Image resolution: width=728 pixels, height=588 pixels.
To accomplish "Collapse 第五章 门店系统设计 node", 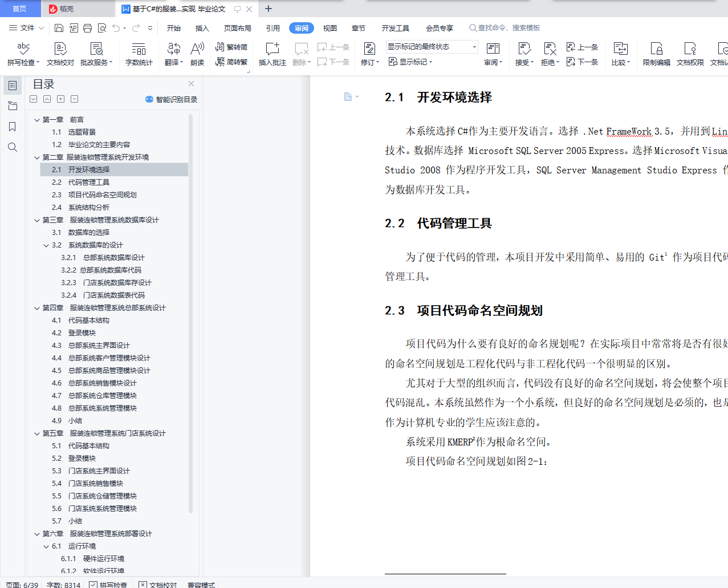I will [36, 433].
